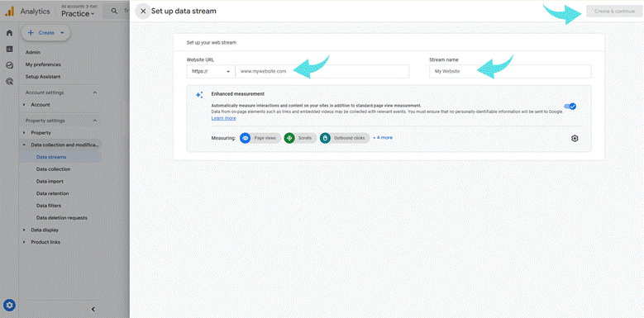The height and width of the screenshot is (318, 644).
Task: Select Data retention in the sidebar
Action: [53, 193]
